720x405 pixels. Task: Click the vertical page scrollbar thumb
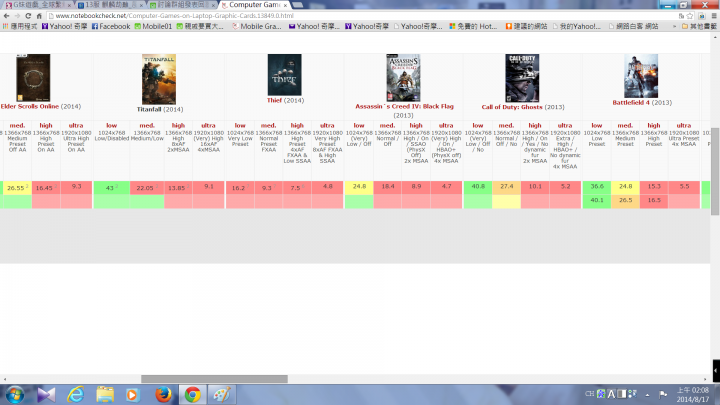click(715, 171)
